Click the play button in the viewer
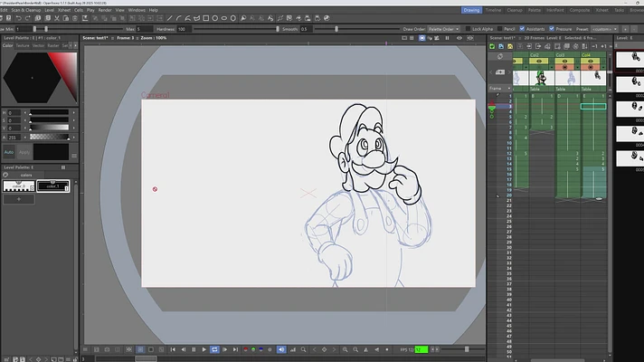The image size is (644, 362). tap(204, 349)
